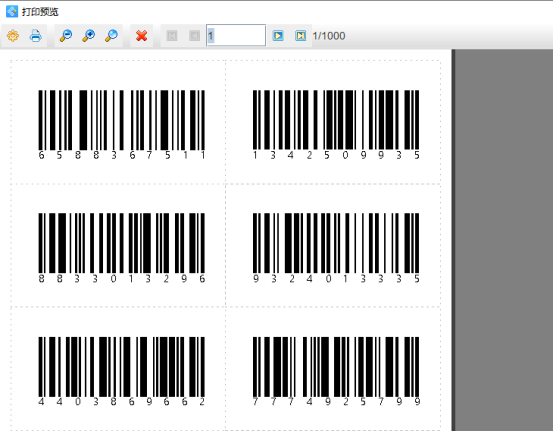Image resolution: width=554 pixels, height=431 pixels.
Task: Go to next page arrow
Action: [x=278, y=36]
